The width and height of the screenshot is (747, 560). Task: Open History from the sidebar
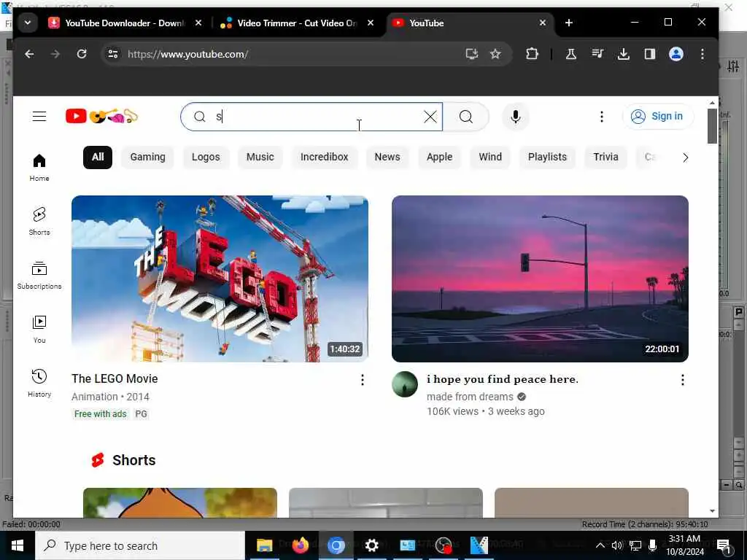pos(39,383)
